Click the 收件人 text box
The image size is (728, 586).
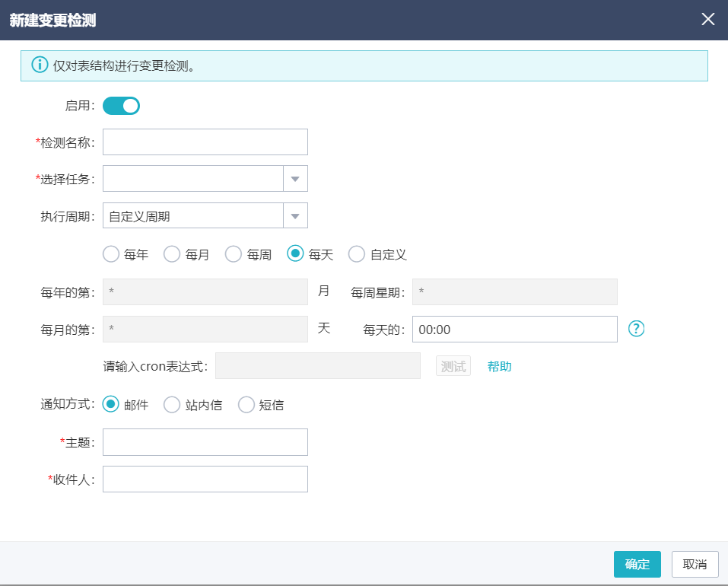click(205, 479)
